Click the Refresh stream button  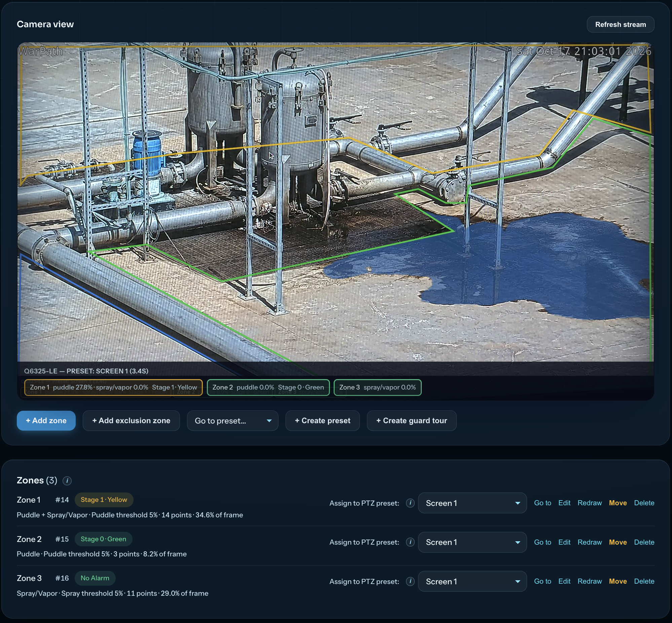tap(621, 25)
